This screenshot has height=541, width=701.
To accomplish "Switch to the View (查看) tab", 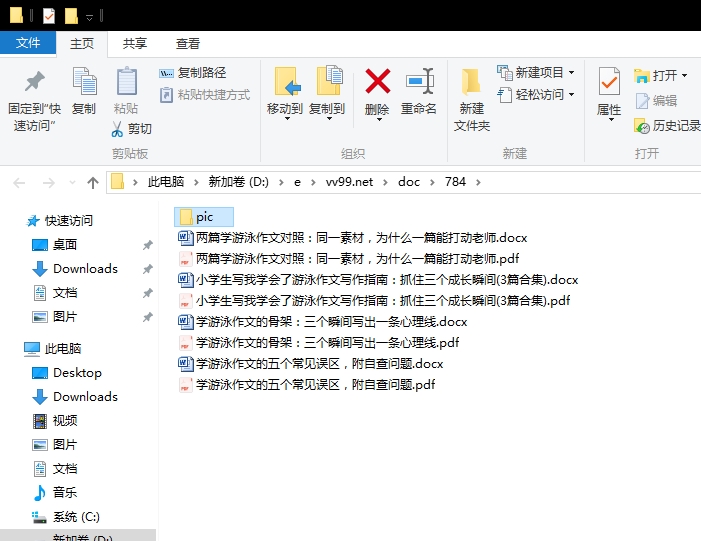I will [x=187, y=44].
